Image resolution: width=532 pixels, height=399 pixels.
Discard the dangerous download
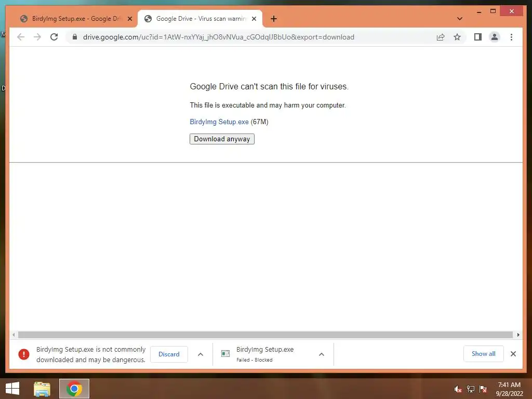click(169, 354)
